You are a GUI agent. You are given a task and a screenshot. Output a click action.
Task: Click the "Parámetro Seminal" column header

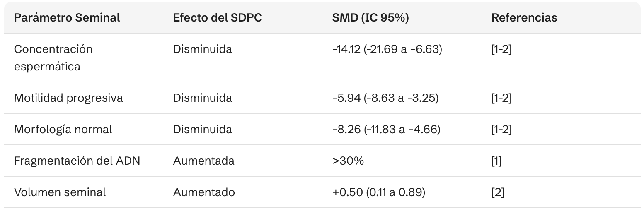(x=67, y=18)
